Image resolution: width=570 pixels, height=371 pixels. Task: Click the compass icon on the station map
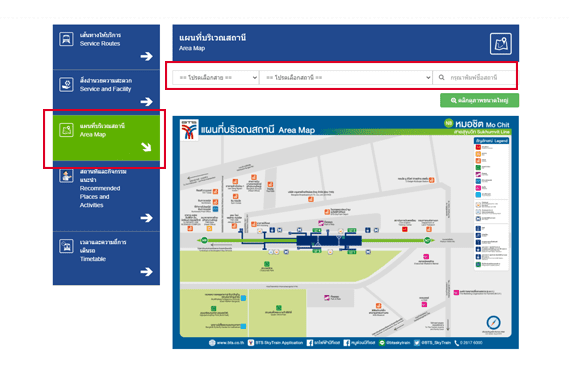click(493, 322)
